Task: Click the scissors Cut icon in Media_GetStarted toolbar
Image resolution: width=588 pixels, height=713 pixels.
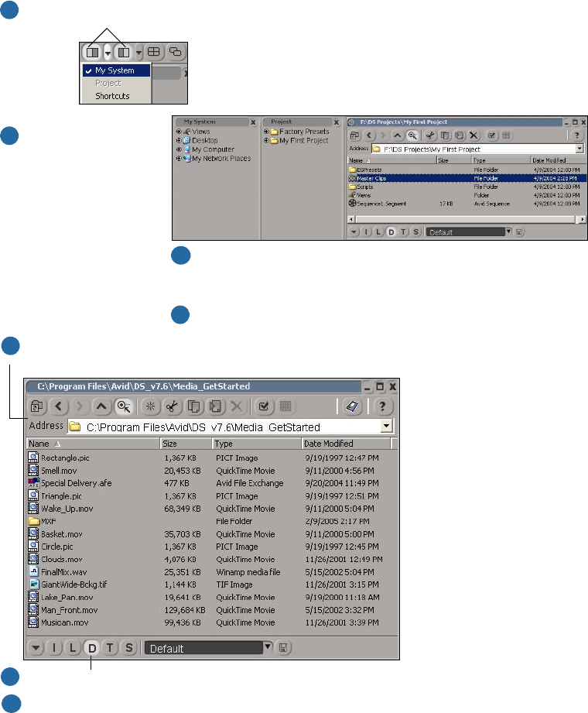Action: [171, 406]
